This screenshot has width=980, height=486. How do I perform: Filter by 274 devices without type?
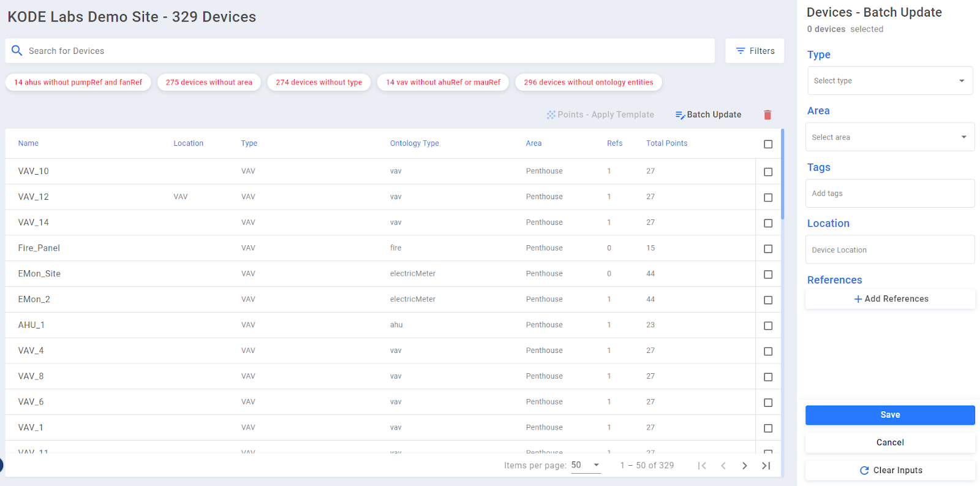coord(318,82)
